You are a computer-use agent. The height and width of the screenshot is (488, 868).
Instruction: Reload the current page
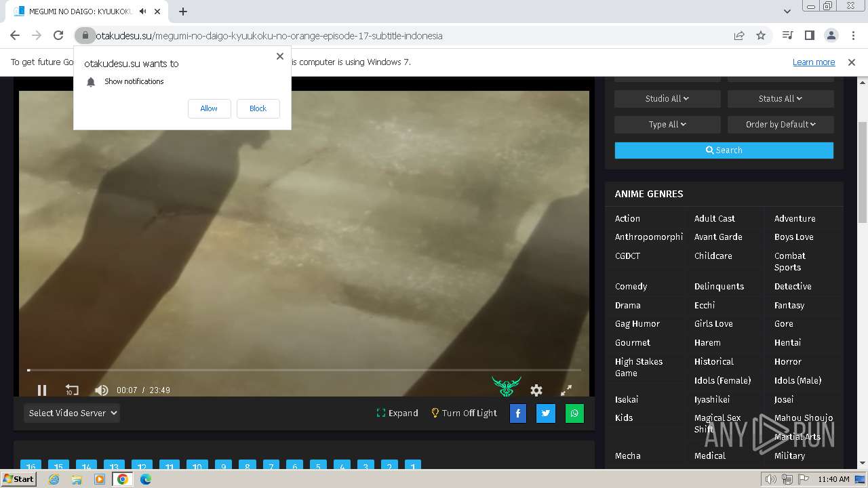click(x=58, y=35)
